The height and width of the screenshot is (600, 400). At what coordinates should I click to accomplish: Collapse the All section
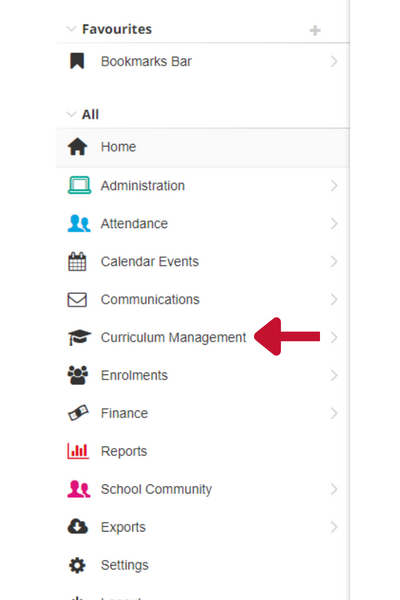tap(71, 114)
